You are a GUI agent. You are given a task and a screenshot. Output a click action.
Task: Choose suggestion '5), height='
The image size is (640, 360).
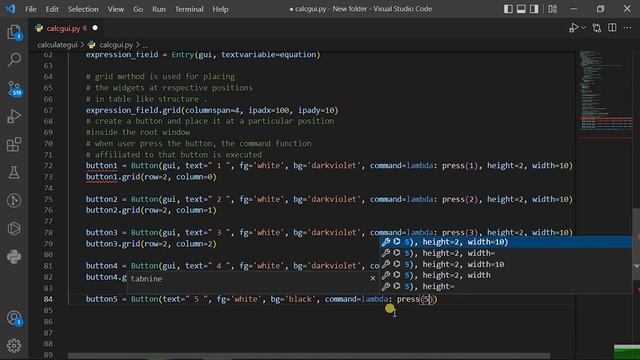click(x=506, y=287)
